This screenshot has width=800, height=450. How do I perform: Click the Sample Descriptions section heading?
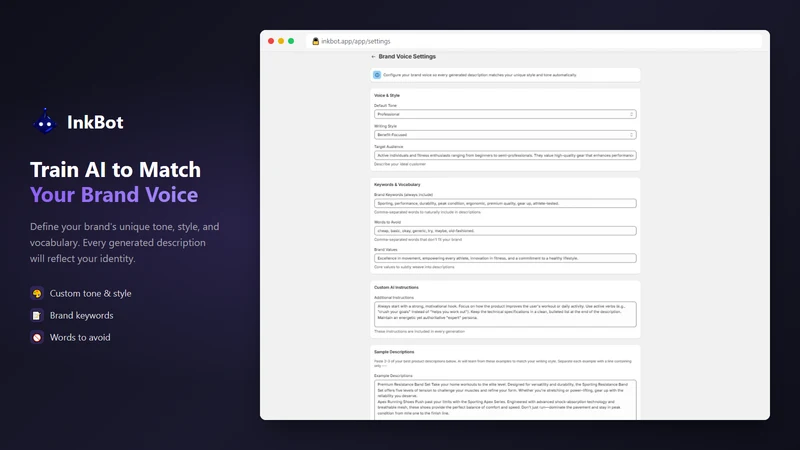pyautogui.click(x=394, y=352)
